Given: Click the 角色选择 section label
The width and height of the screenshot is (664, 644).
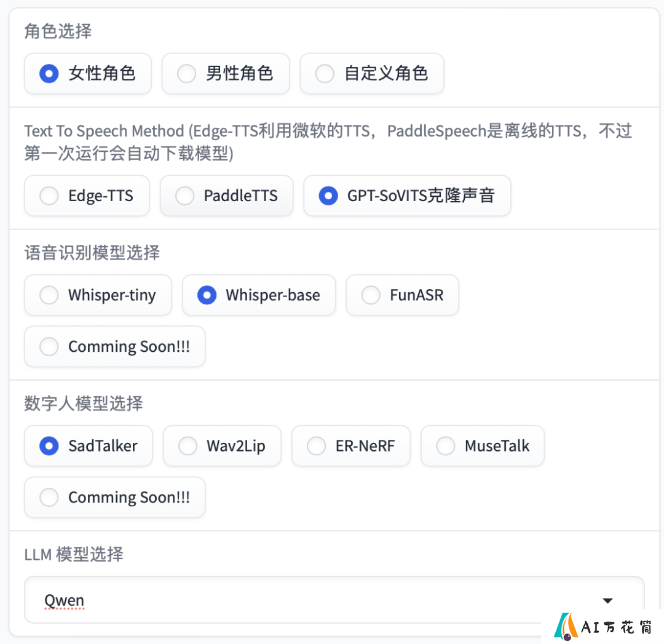Looking at the screenshot, I should (58, 31).
